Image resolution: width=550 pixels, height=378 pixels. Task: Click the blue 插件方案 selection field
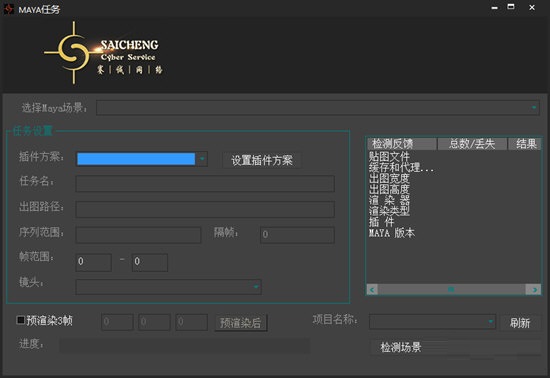pyautogui.click(x=136, y=159)
